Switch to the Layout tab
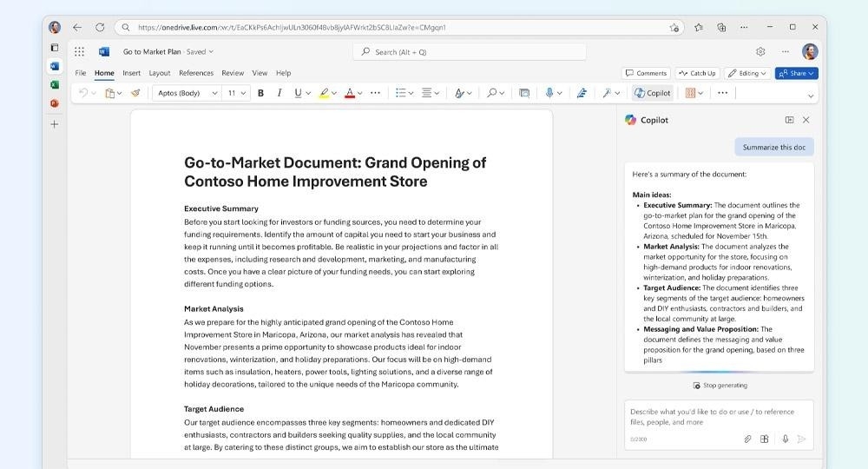Image resolution: width=868 pixels, height=469 pixels. [160, 73]
